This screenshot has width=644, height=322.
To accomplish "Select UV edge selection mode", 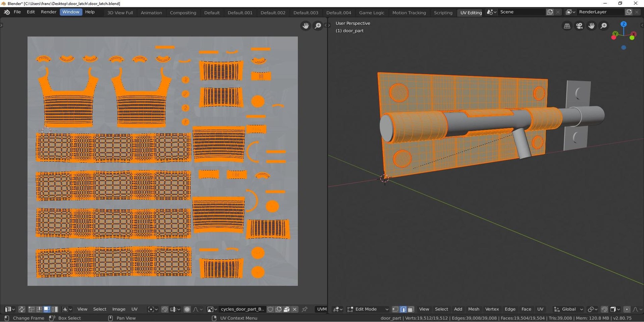I will click(x=39, y=309).
